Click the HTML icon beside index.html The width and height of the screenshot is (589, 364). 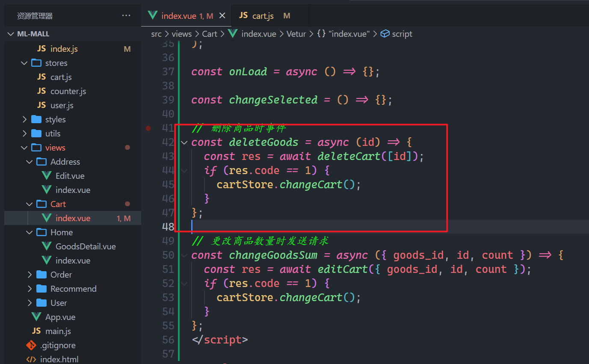tap(31, 359)
